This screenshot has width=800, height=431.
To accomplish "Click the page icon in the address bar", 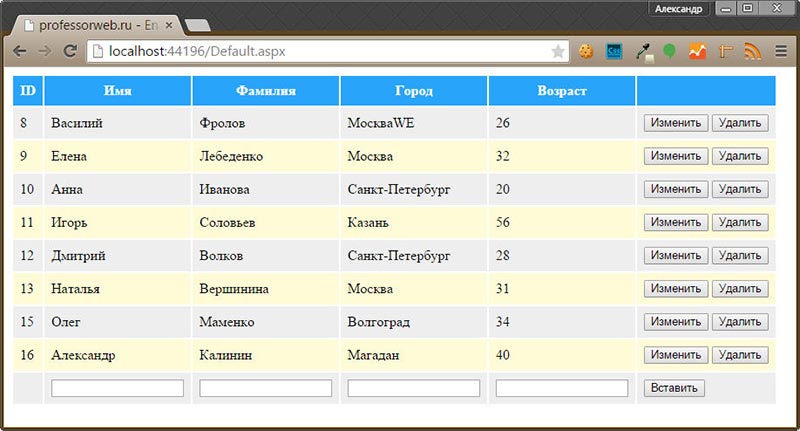I will [x=98, y=51].
